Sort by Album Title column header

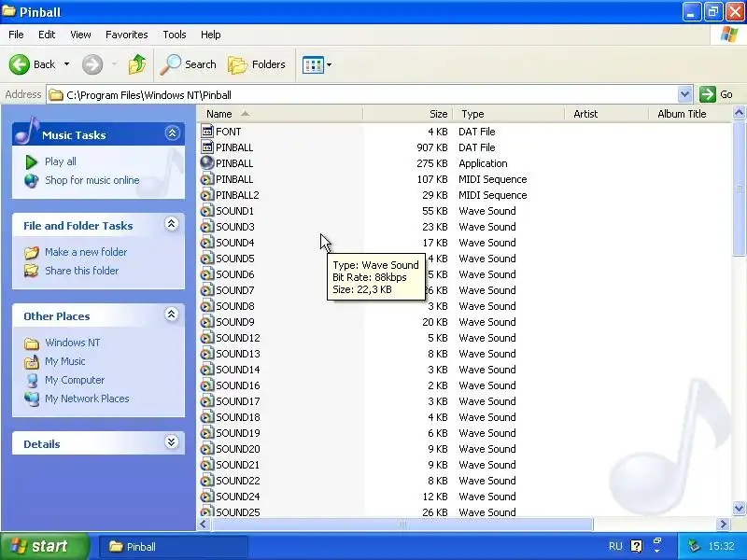click(689, 114)
